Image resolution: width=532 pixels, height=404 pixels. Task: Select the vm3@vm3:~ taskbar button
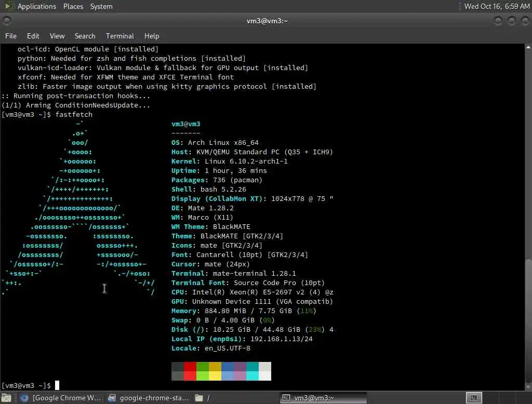coord(323,398)
